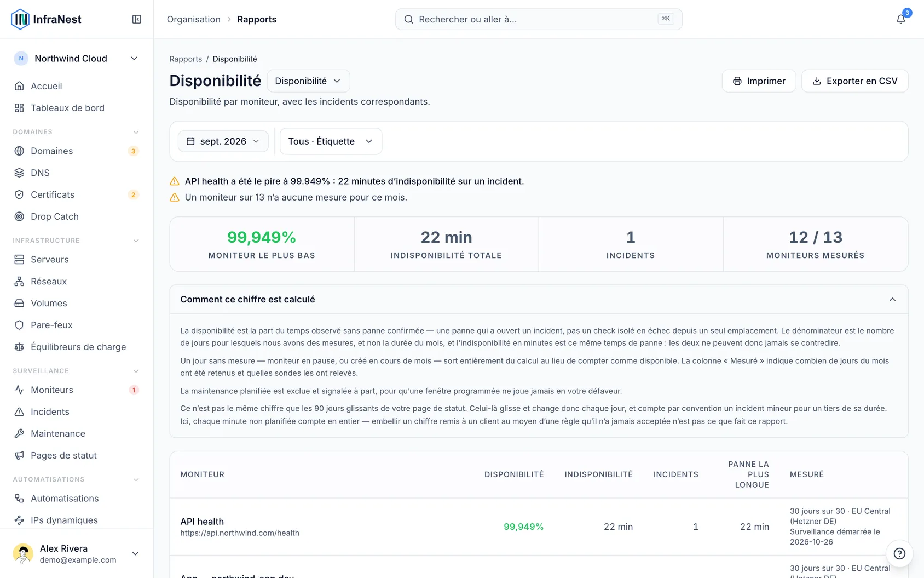The image size is (924, 578).
Task: Click the Accueil home icon
Action: (19, 86)
